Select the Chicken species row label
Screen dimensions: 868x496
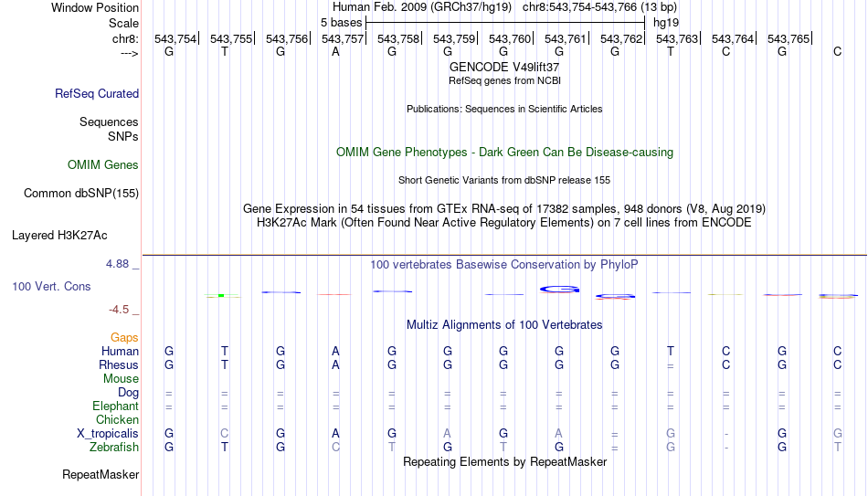tap(117, 419)
